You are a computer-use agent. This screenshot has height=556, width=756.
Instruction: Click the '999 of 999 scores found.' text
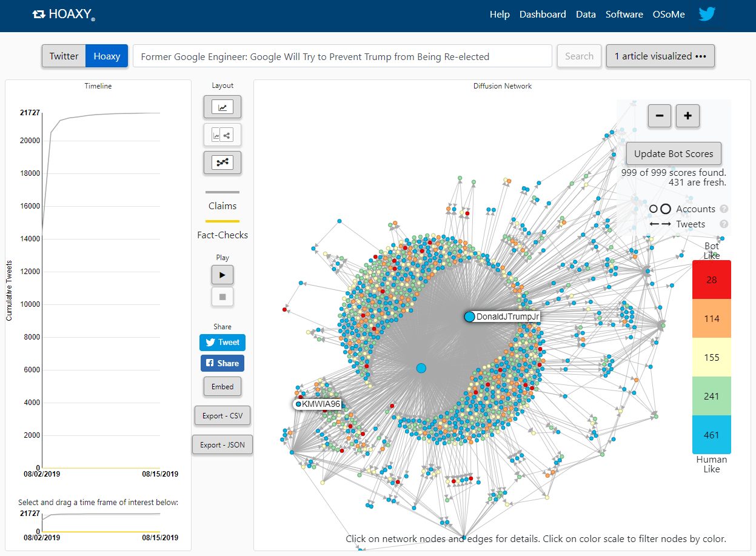674,172
